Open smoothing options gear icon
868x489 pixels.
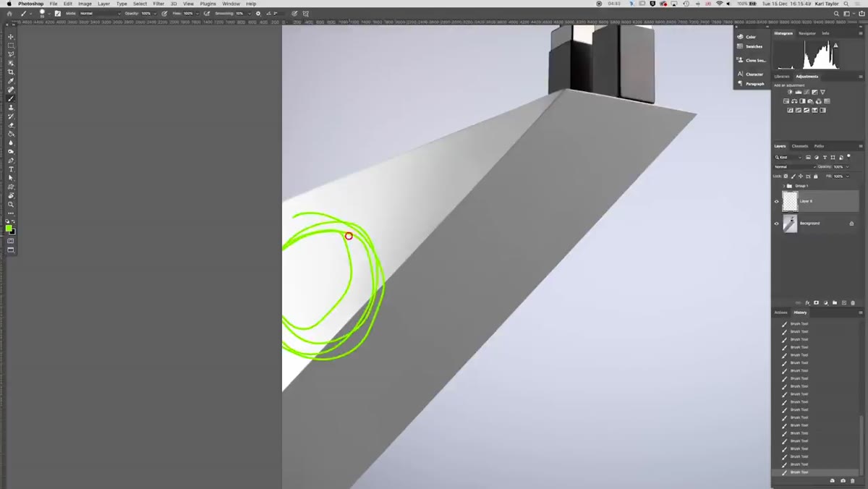tap(258, 13)
